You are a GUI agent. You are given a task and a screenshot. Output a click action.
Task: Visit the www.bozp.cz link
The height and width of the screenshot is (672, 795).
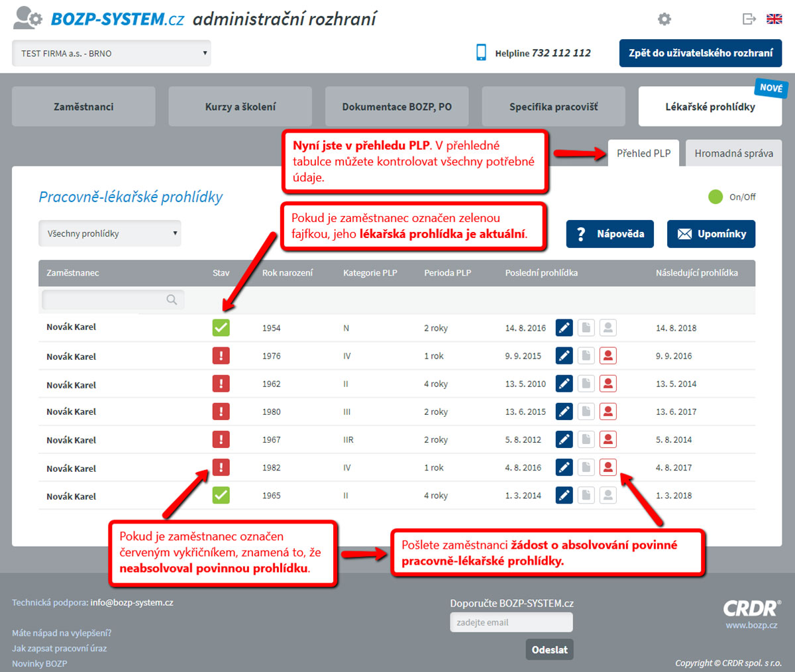point(751,625)
